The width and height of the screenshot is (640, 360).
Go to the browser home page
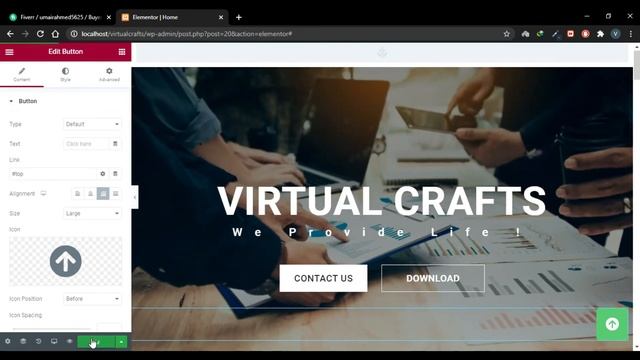[x=55, y=34]
